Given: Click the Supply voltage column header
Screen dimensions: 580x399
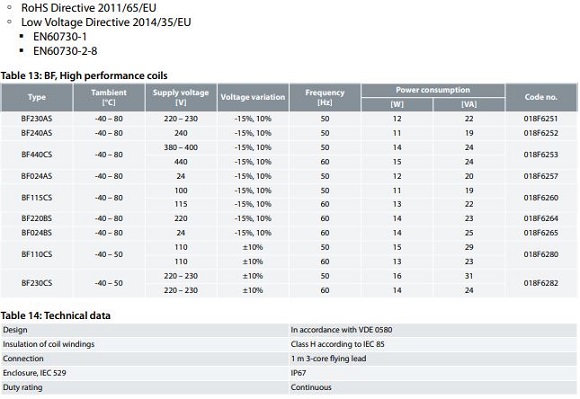Looking at the screenshot, I should [181, 97].
